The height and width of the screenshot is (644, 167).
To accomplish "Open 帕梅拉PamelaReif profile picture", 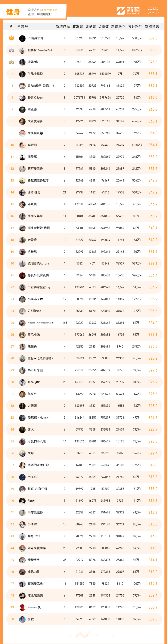I will 22,50.
